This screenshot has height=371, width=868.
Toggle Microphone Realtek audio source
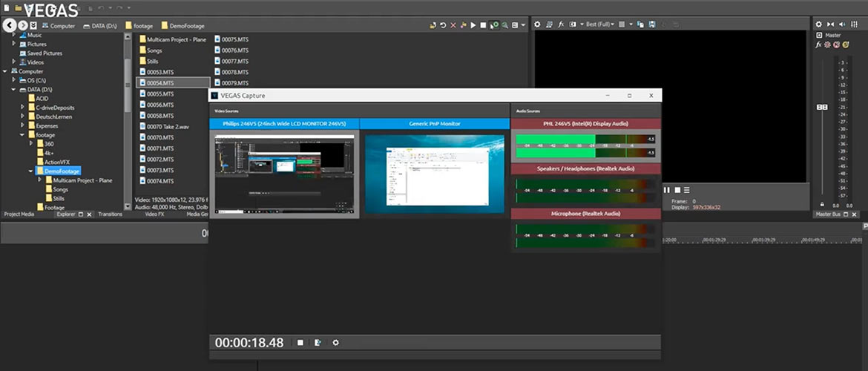(585, 213)
